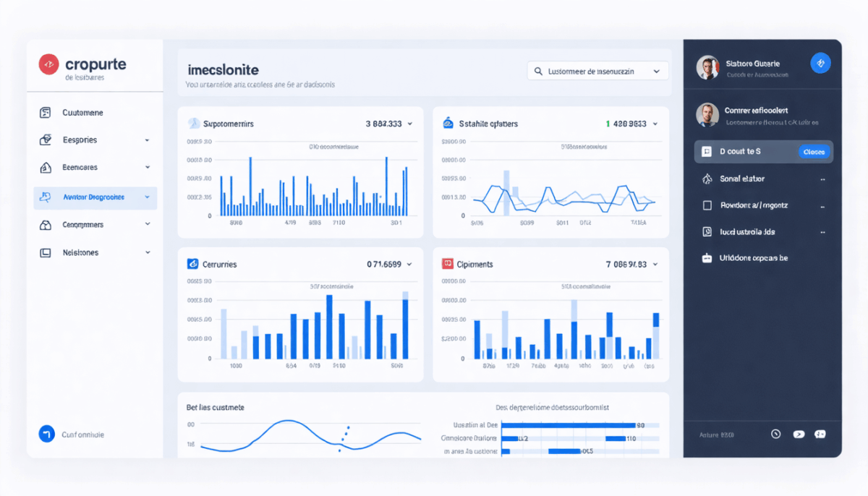
Task: Click the Sstahite ofatlers card icon
Action: 447,123
